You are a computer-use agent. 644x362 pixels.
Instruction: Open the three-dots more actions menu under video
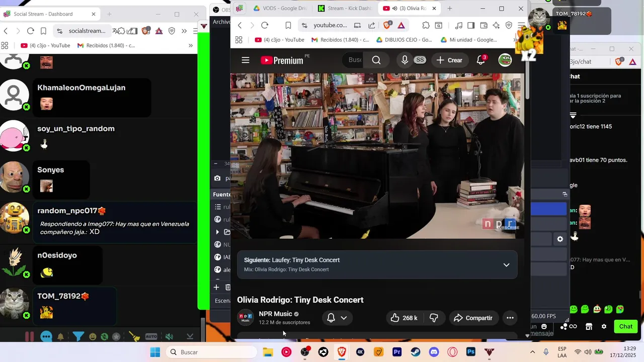pyautogui.click(x=510, y=318)
